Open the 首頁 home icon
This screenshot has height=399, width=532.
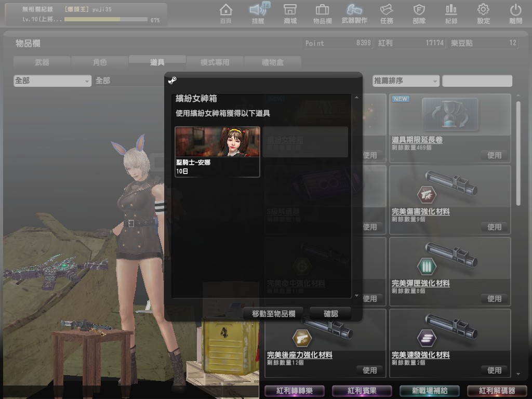(x=226, y=14)
